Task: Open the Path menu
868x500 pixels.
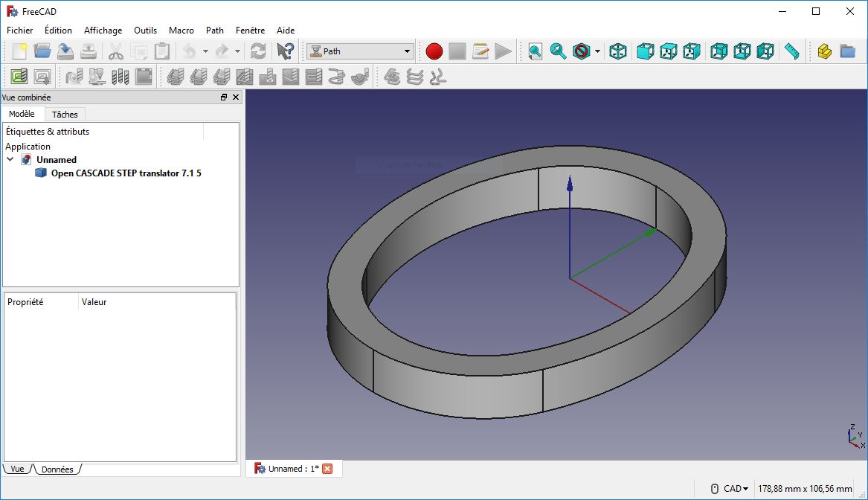Action: point(215,31)
